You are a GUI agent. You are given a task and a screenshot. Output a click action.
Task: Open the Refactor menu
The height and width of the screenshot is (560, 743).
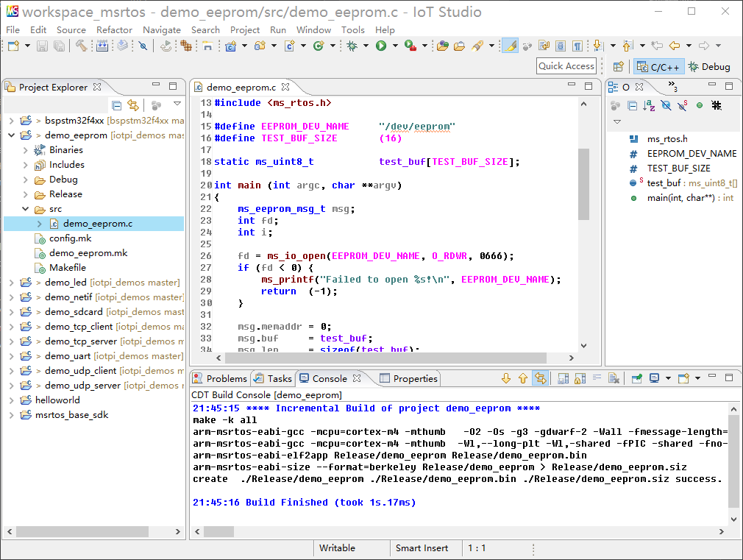pyautogui.click(x=114, y=30)
